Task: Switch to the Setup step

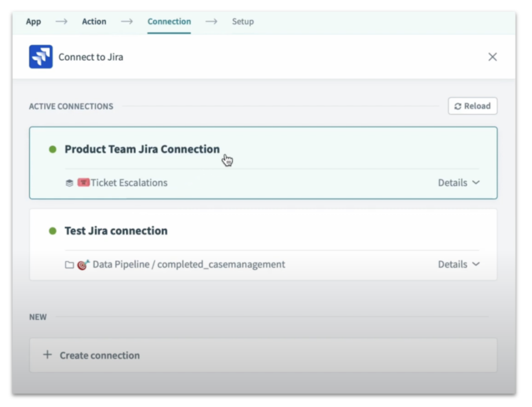Action: 243,22
